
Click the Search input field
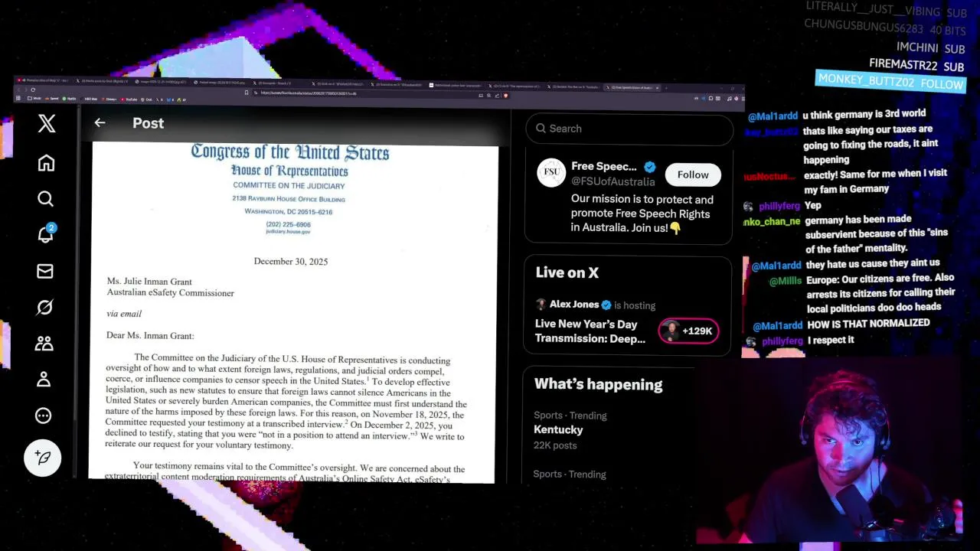click(x=629, y=129)
